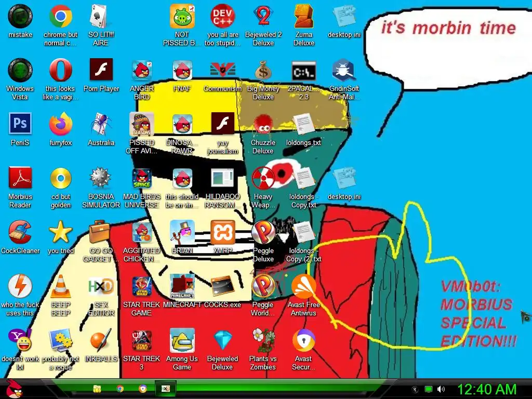Select the 'DINOSA... RAWR' icon
The height and width of the screenshot is (399, 532).
click(182, 124)
